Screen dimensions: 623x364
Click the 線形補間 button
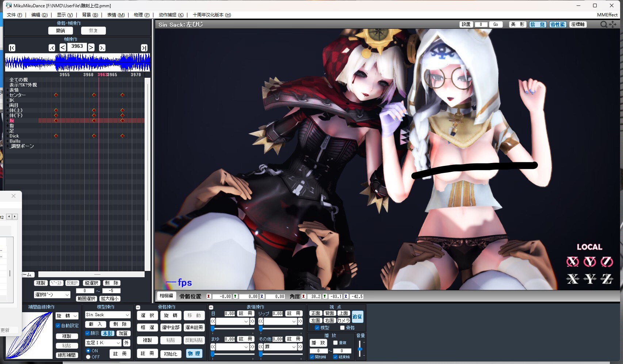tap(67, 355)
